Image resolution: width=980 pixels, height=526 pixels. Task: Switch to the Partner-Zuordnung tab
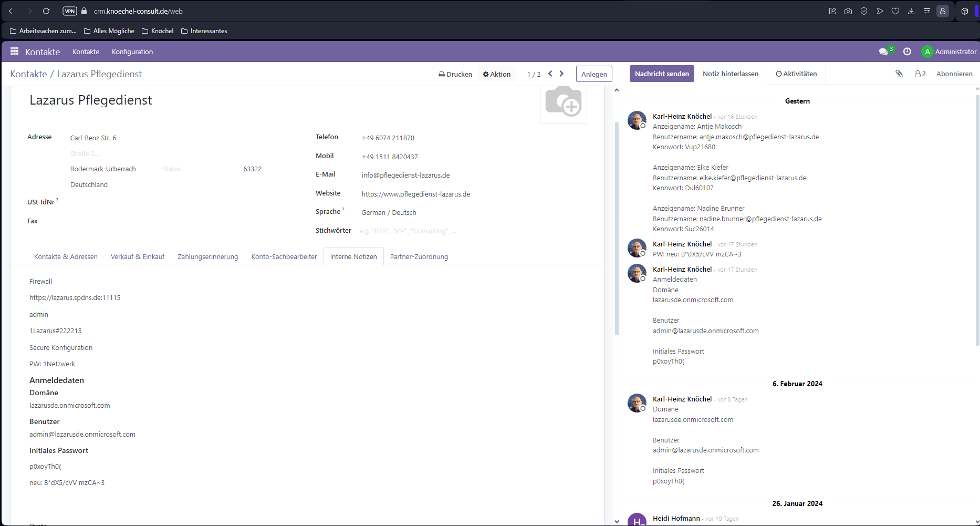click(419, 257)
